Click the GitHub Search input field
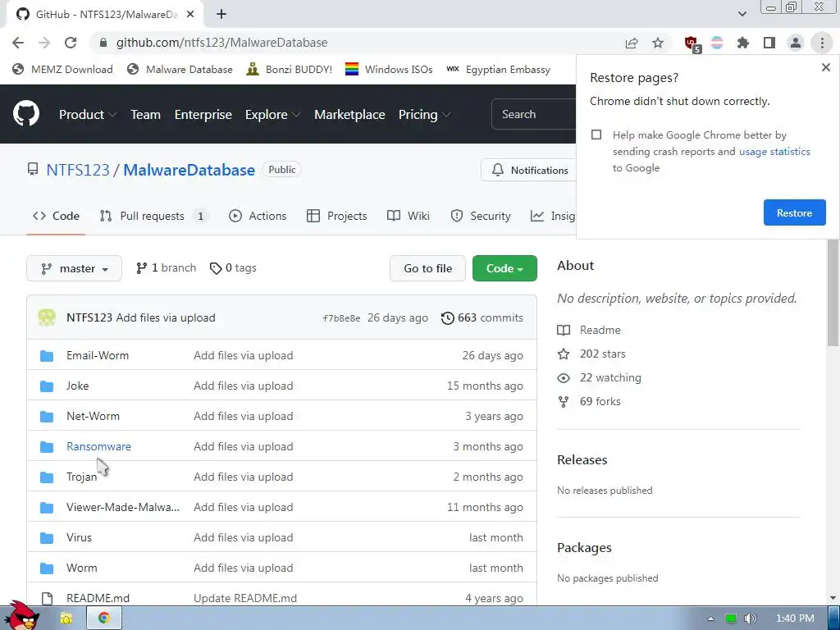The height and width of the screenshot is (630, 840). (x=533, y=114)
